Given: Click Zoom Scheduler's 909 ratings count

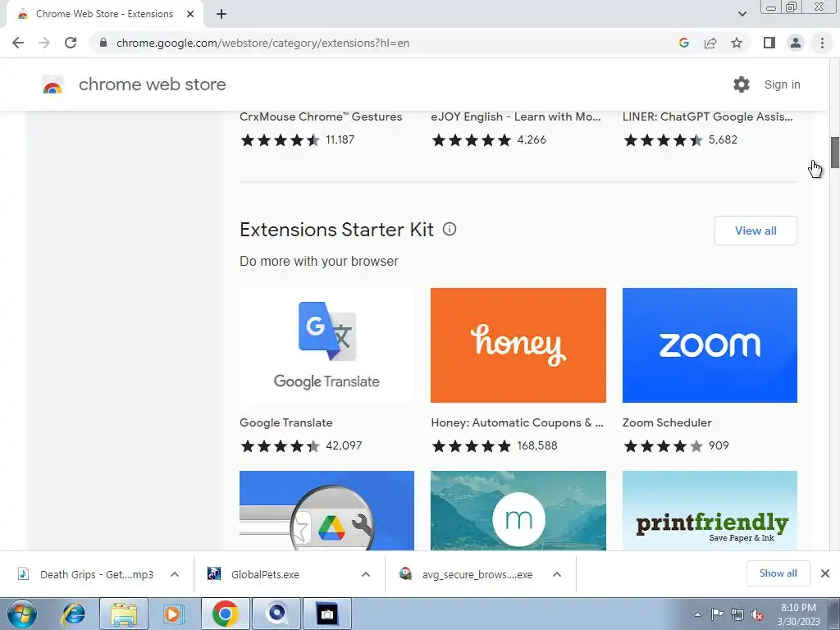Looking at the screenshot, I should [719, 445].
